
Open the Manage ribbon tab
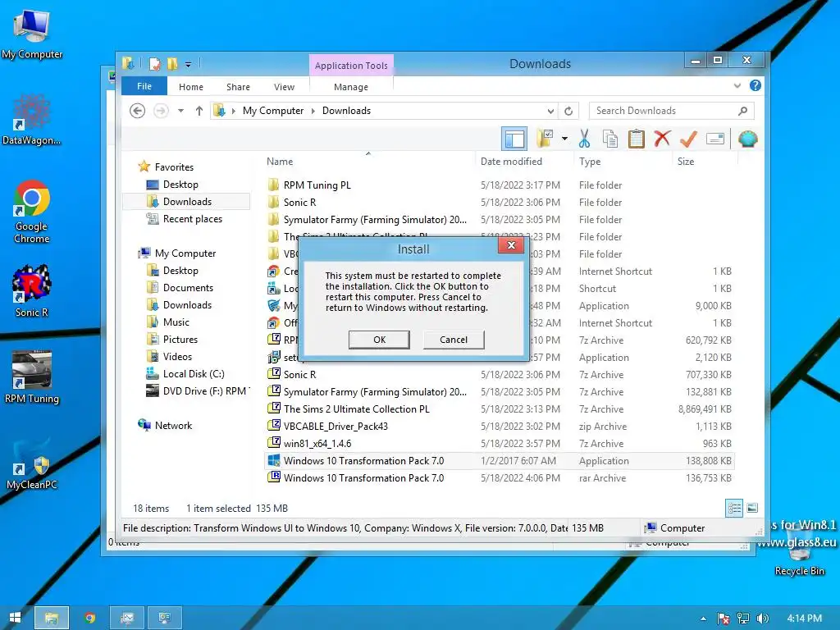(351, 87)
